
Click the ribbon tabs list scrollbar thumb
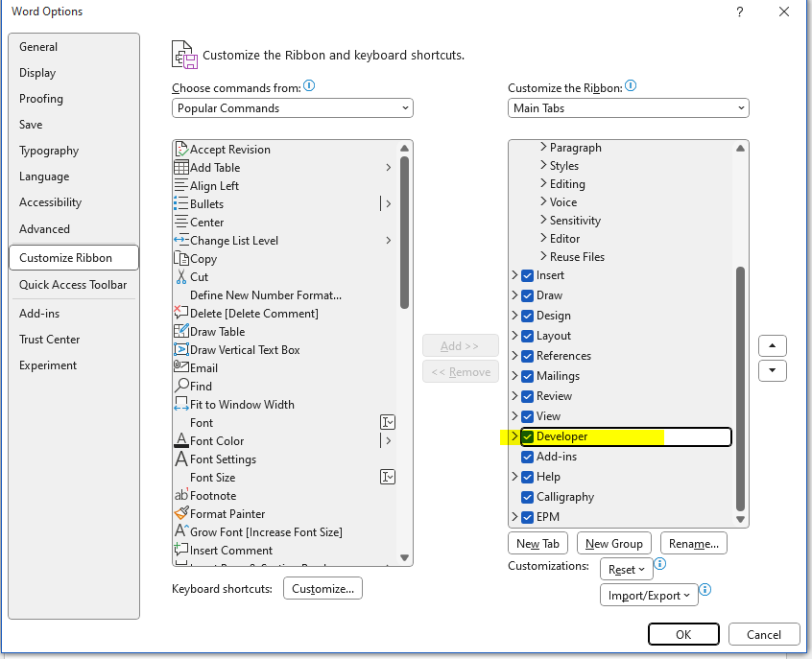tap(740, 388)
